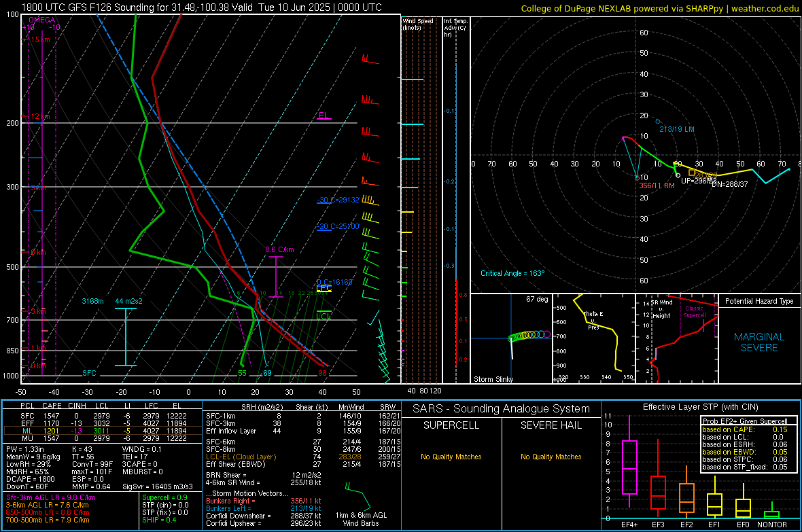Viewport: 802px width, 532px height.
Task: Click the 'BRN Shear =' row
Action: point(264,475)
